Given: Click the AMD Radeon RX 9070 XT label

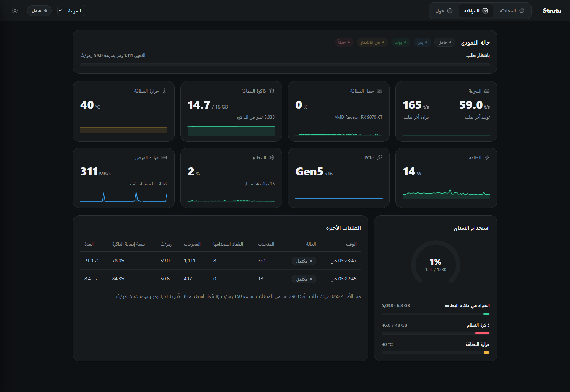Looking at the screenshot, I should (x=358, y=117).
